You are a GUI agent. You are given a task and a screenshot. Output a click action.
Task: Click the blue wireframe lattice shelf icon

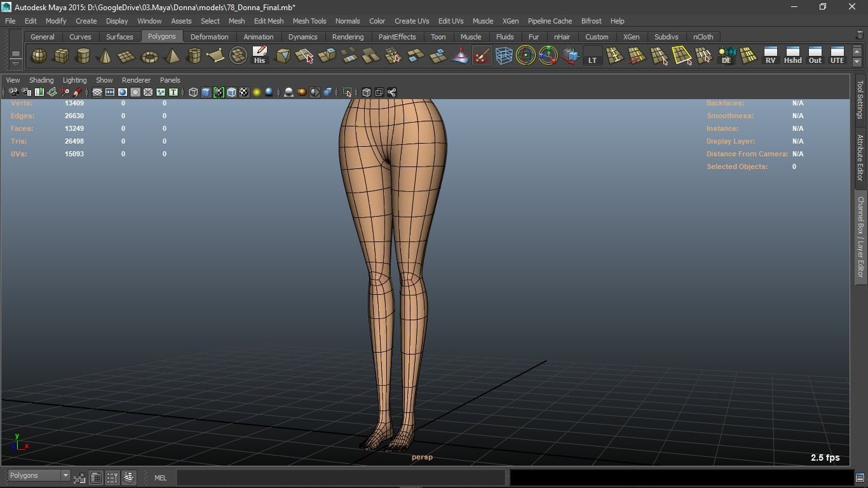tap(504, 56)
